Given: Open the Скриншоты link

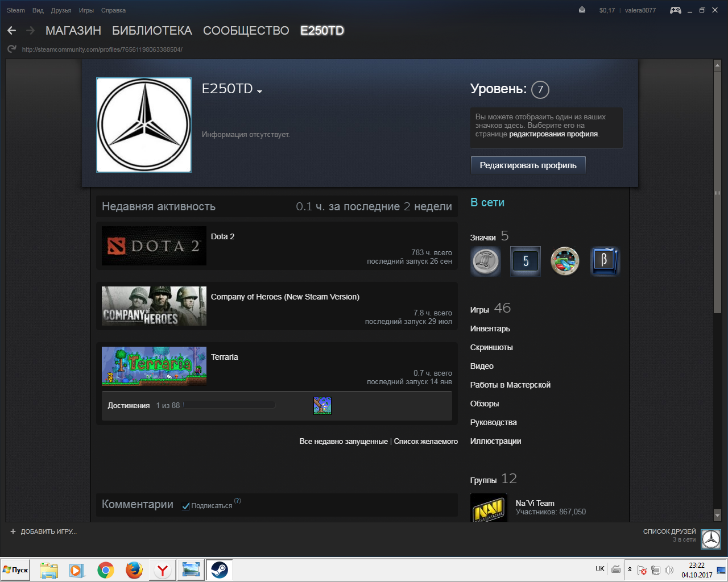Looking at the screenshot, I should pyautogui.click(x=491, y=347).
